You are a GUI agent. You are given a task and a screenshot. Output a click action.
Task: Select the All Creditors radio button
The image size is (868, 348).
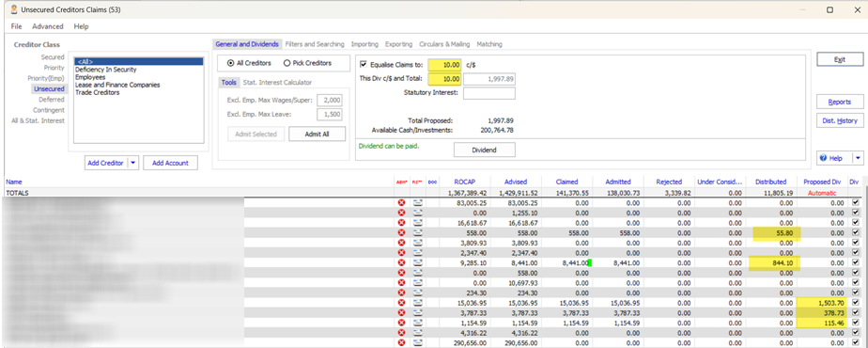(x=230, y=63)
